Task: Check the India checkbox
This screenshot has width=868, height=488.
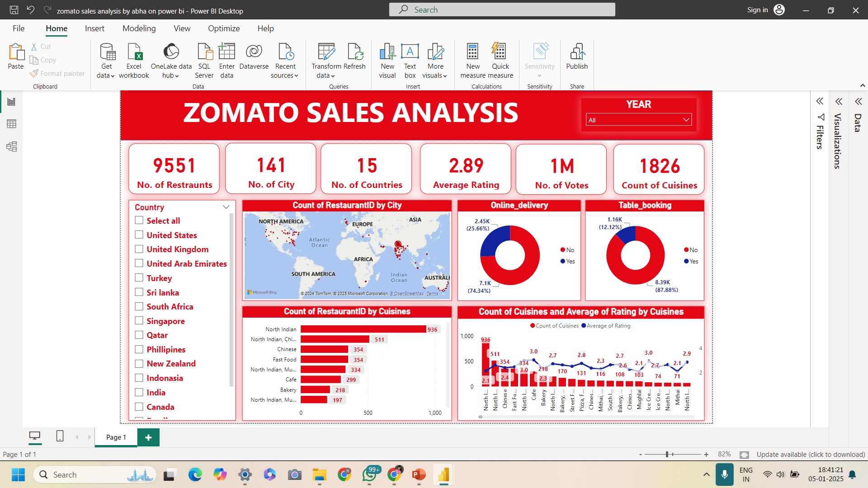Action: point(139,392)
